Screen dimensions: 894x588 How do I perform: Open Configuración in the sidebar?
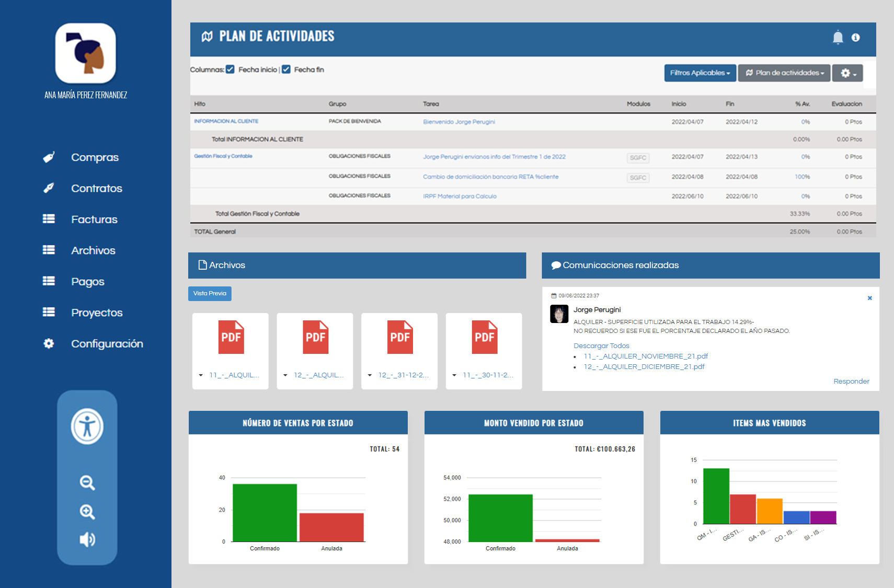[107, 344]
